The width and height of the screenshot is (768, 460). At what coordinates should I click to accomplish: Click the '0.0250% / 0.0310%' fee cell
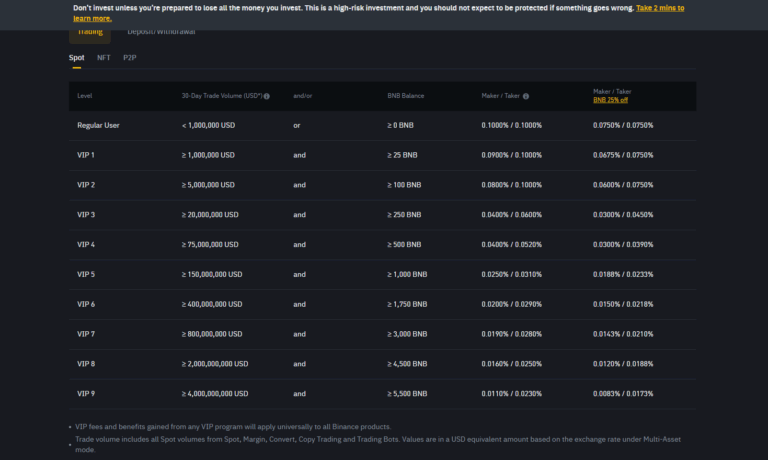[511, 275]
